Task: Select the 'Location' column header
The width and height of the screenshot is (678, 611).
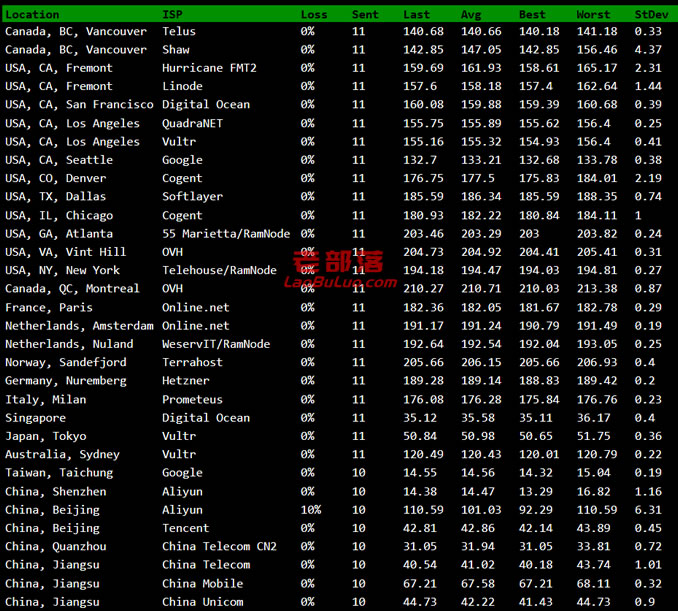Action: point(32,15)
